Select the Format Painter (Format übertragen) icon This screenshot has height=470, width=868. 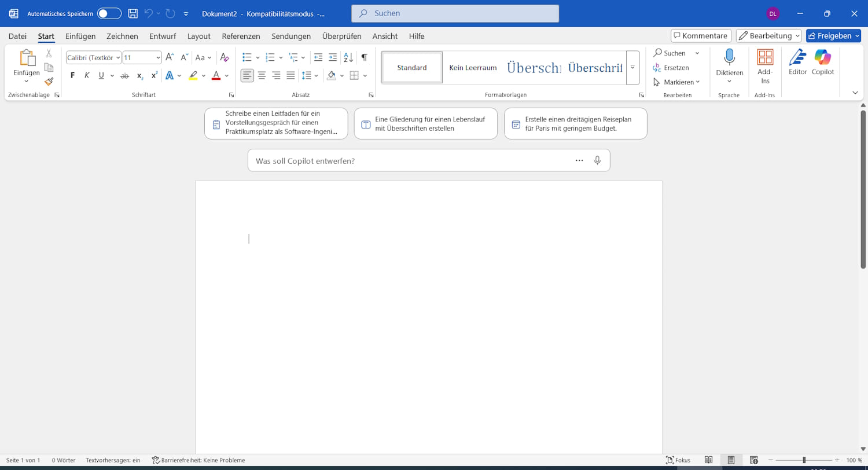click(x=49, y=82)
